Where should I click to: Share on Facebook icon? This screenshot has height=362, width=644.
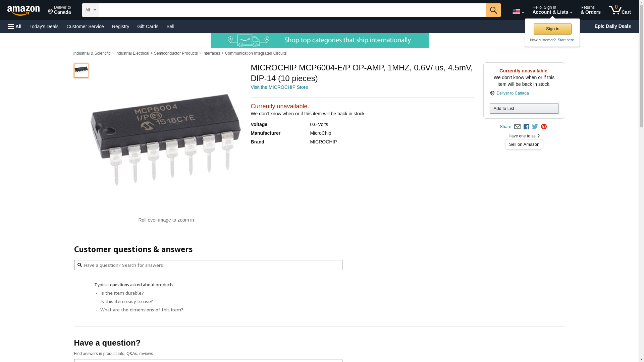click(526, 127)
